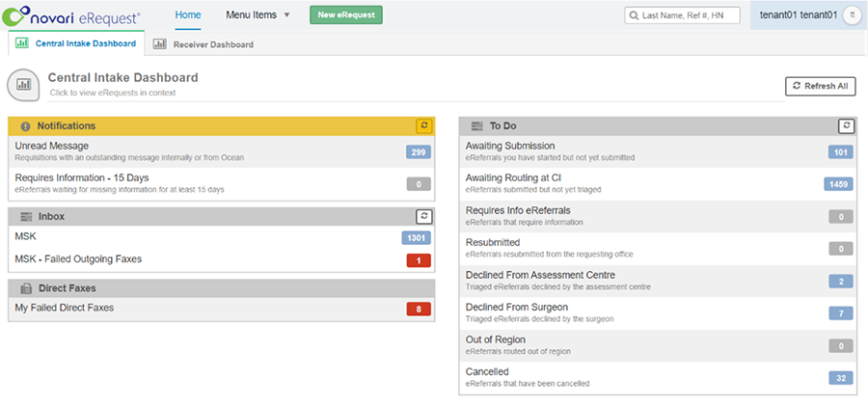
Task: Click the 299 unread messages badge
Action: coord(418,151)
